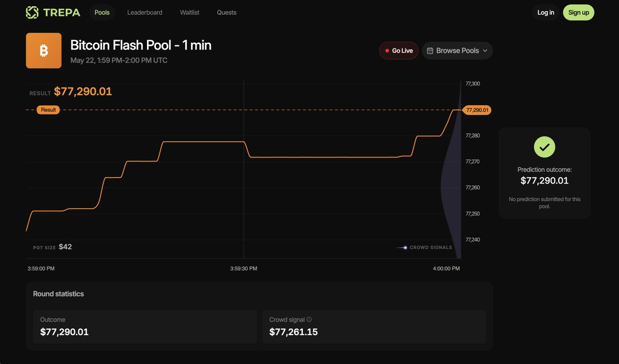Open the Quests tab

pyautogui.click(x=226, y=12)
